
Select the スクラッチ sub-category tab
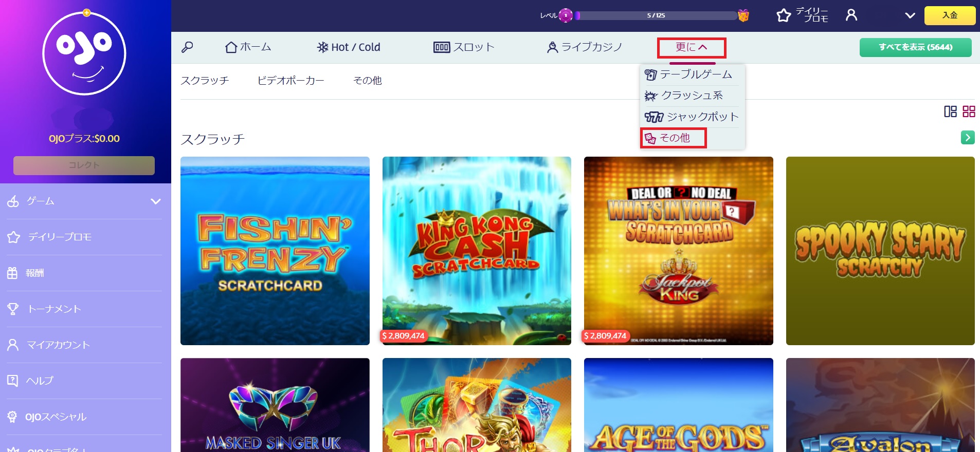(x=205, y=81)
